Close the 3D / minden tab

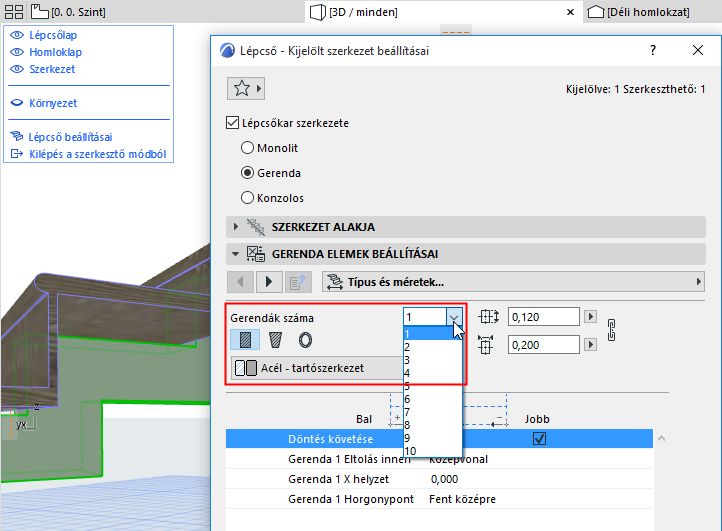pyautogui.click(x=570, y=12)
